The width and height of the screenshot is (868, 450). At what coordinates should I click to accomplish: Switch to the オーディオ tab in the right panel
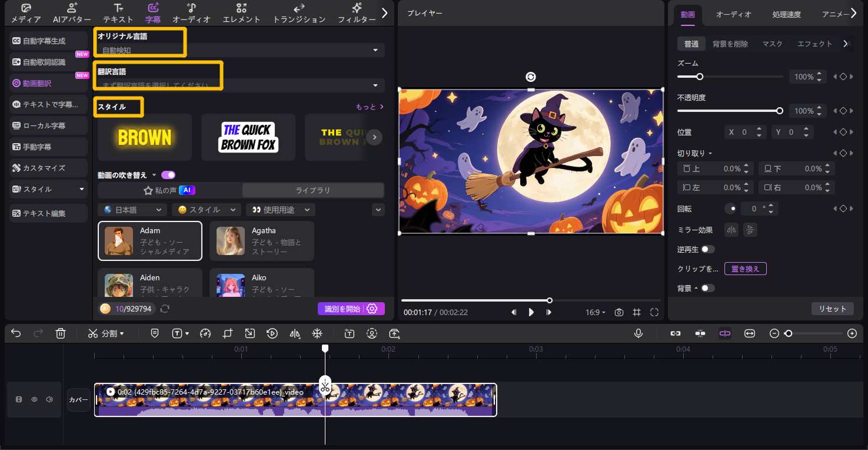click(733, 14)
